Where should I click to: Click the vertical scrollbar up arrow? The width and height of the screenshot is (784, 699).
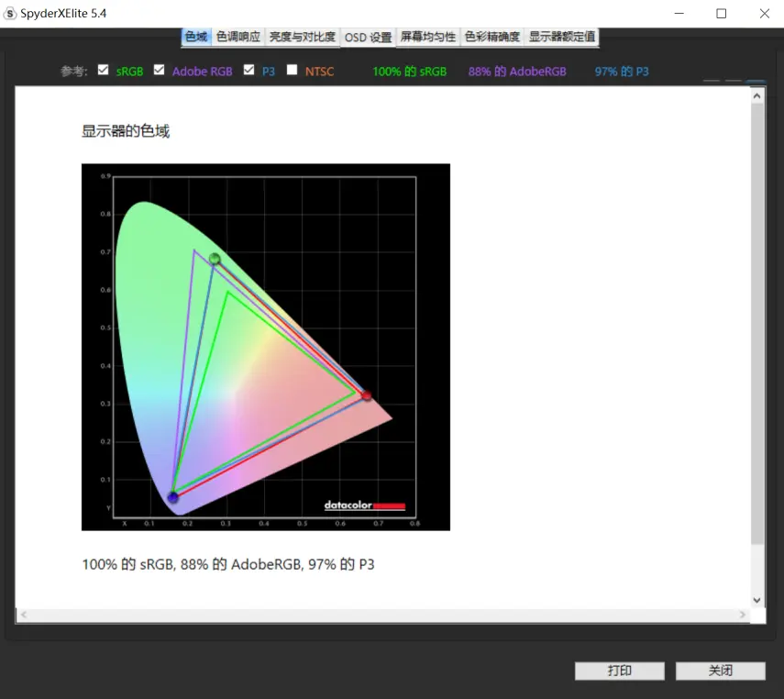click(757, 95)
